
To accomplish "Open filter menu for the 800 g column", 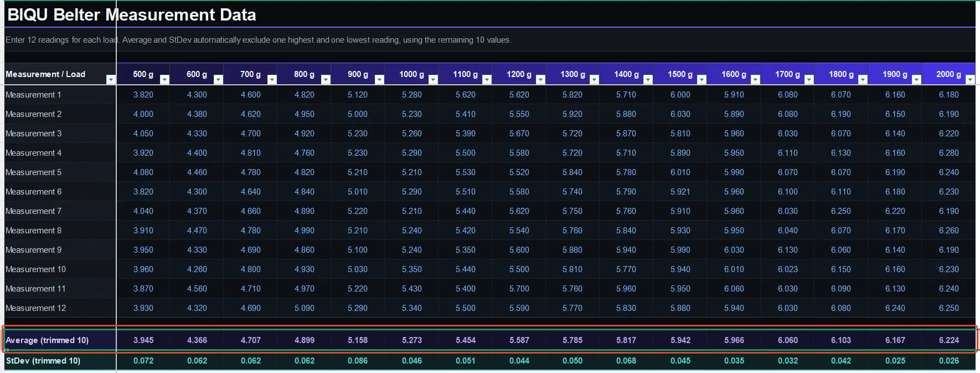I will pyautogui.click(x=326, y=80).
